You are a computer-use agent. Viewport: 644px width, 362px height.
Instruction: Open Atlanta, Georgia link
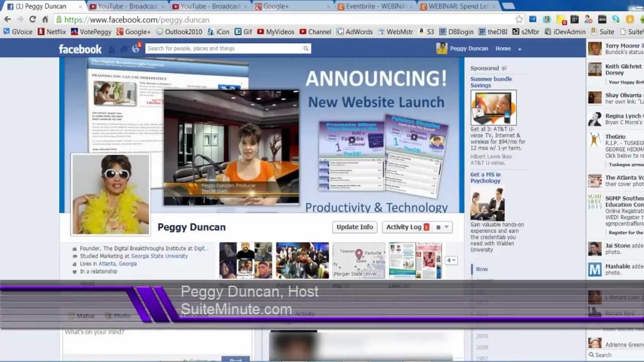click(118, 263)
